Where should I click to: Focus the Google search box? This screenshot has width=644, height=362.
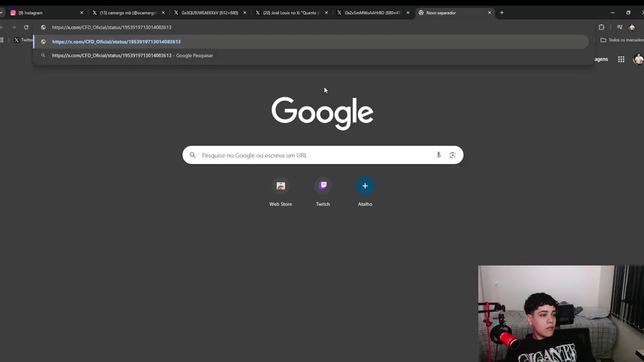(323, 155)
